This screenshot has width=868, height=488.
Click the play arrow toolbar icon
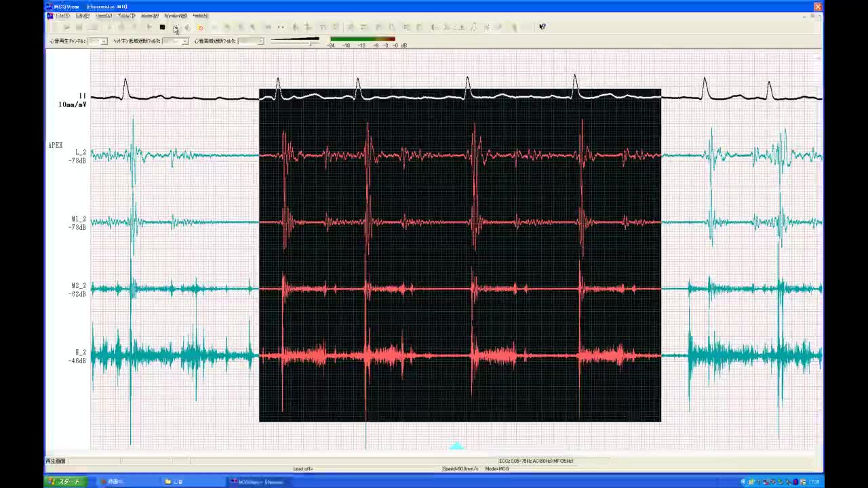pos(149,27)
